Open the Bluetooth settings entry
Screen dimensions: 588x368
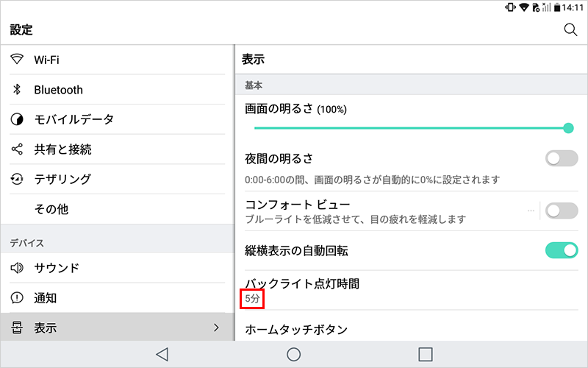[x=118, y=89]
